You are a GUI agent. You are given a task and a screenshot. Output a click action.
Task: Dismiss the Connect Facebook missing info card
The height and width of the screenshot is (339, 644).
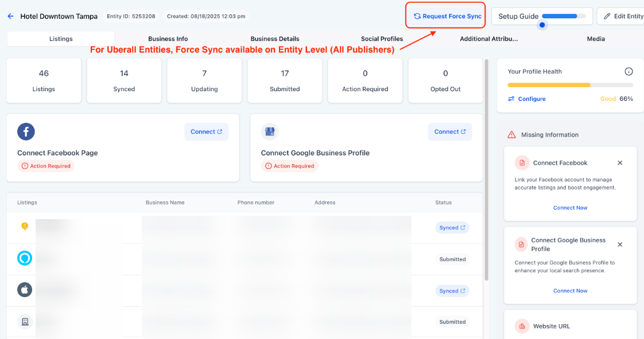point(620,163)
